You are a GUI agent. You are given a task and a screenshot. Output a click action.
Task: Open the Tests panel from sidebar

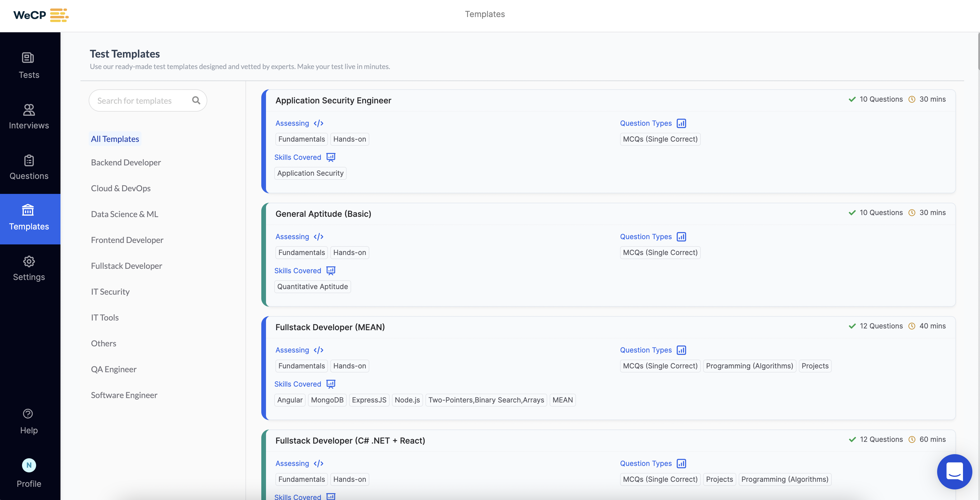(x=28, y=65)
